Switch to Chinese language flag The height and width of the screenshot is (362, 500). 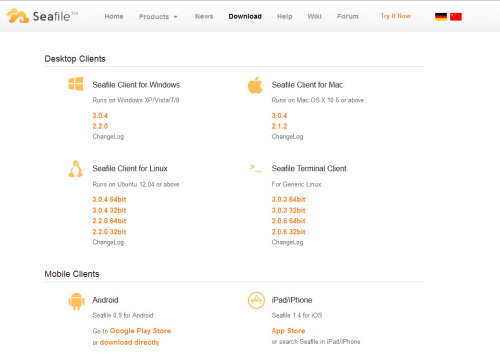point(456,16)
